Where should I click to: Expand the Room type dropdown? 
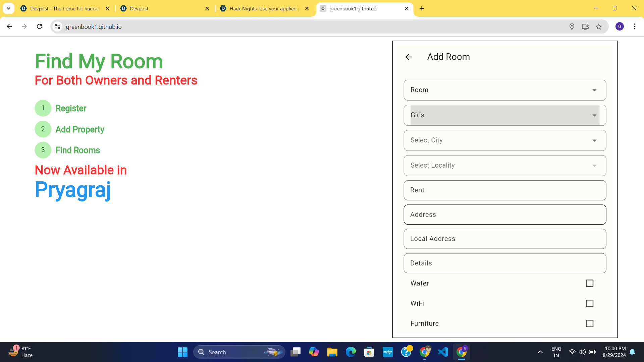504,90
